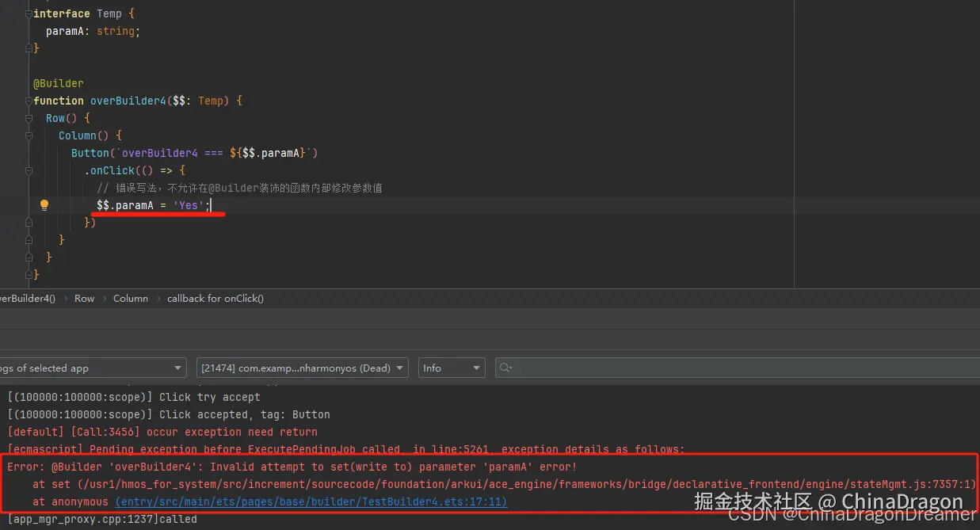
Task: Select callback for onClick() breadcrumb
Action: 215,299
